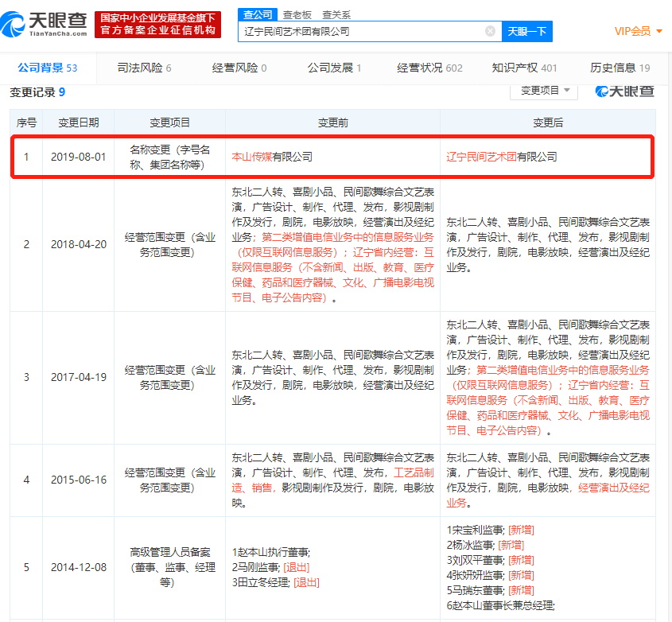The width and height of the screenshot is (672, 622).
Task: Click 5马瑞东董事 [新增] entry
Action: (x=491, y=590)
